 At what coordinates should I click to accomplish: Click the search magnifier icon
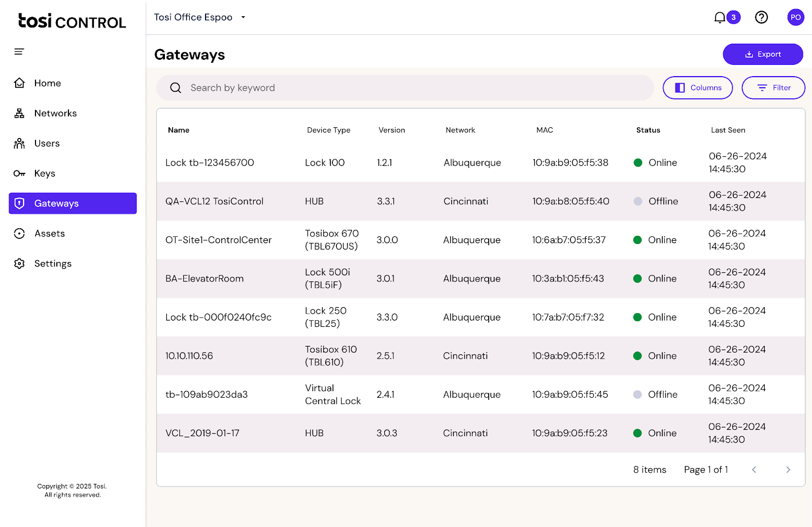click(x=176, y=88)
